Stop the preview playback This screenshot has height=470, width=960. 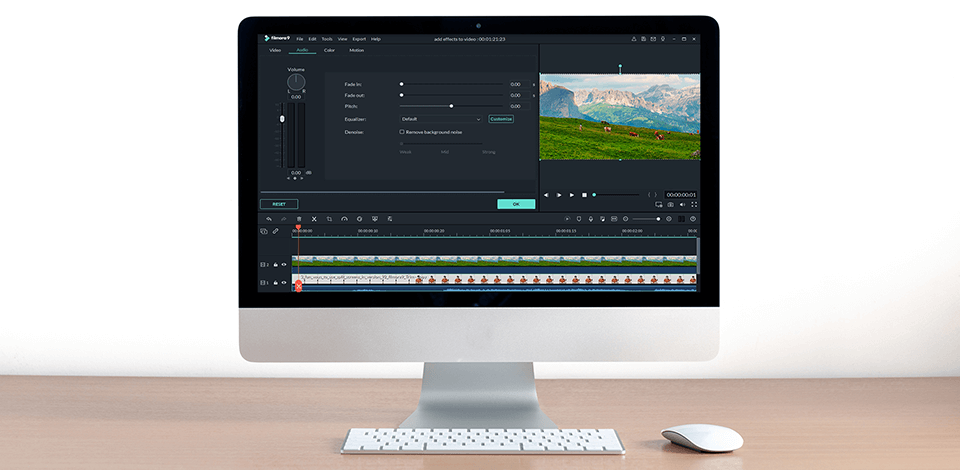(x=584, y=195)
